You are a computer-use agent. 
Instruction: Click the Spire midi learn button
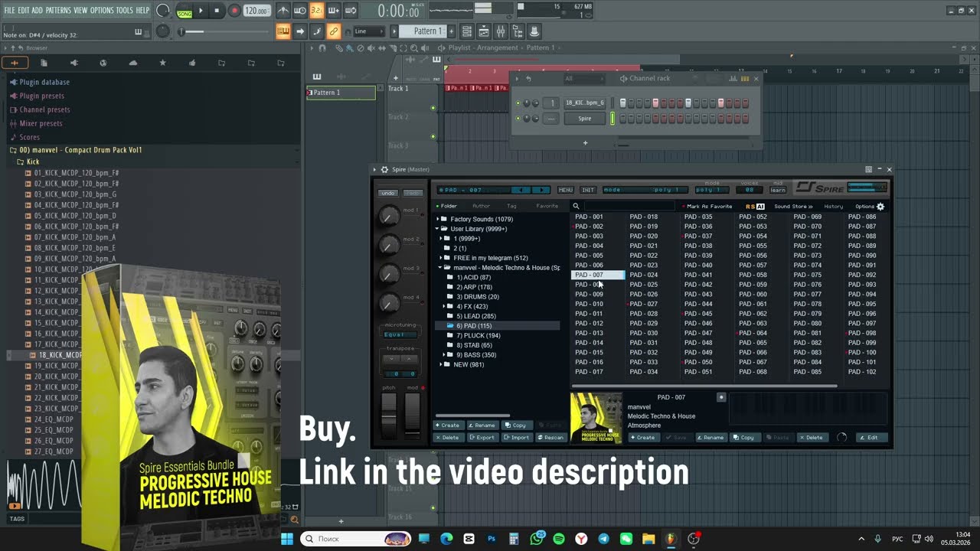pyautogui.click(x=778, y=190)
